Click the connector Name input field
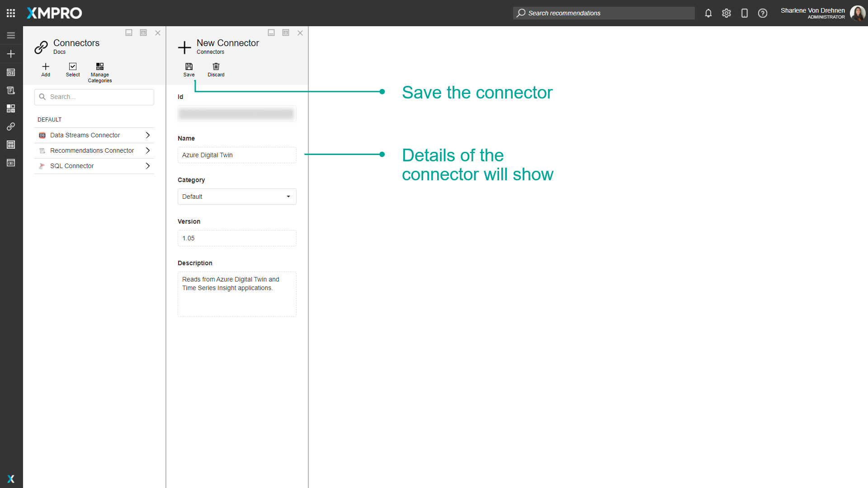Viewport: 868px width, 488px height. click(x=237, y=155)
